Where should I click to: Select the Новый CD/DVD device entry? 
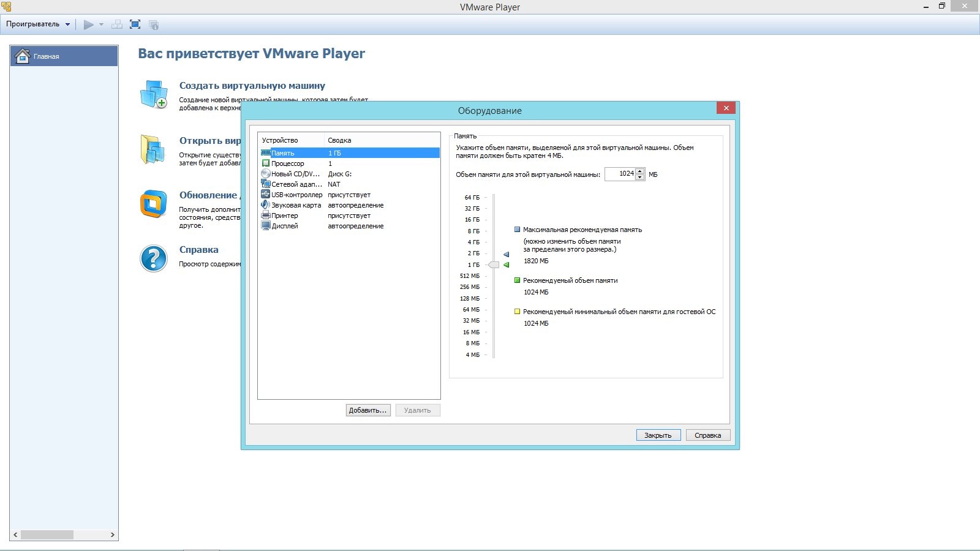pos(295,174)
